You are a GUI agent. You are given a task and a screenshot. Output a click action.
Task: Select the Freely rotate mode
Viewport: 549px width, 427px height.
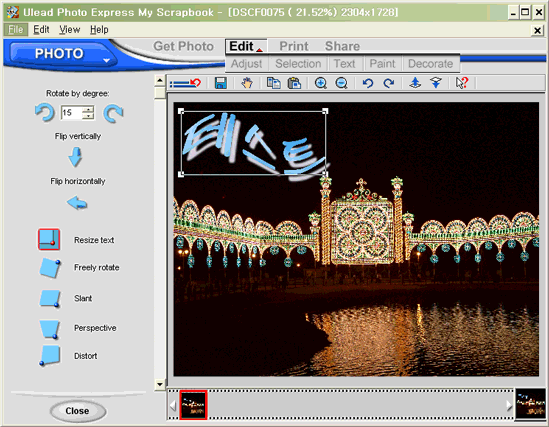(49, 268)
